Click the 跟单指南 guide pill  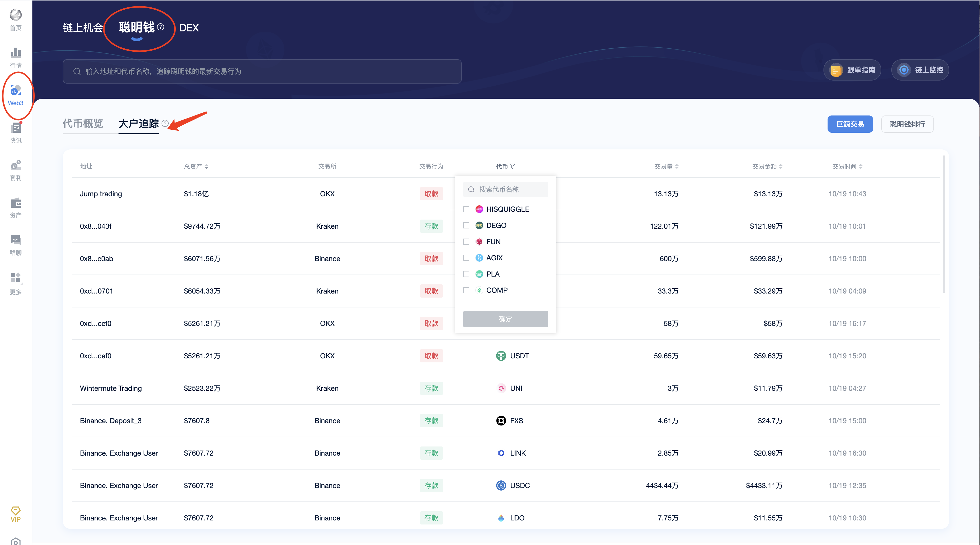pyautogui.click(x=852, y=70)
